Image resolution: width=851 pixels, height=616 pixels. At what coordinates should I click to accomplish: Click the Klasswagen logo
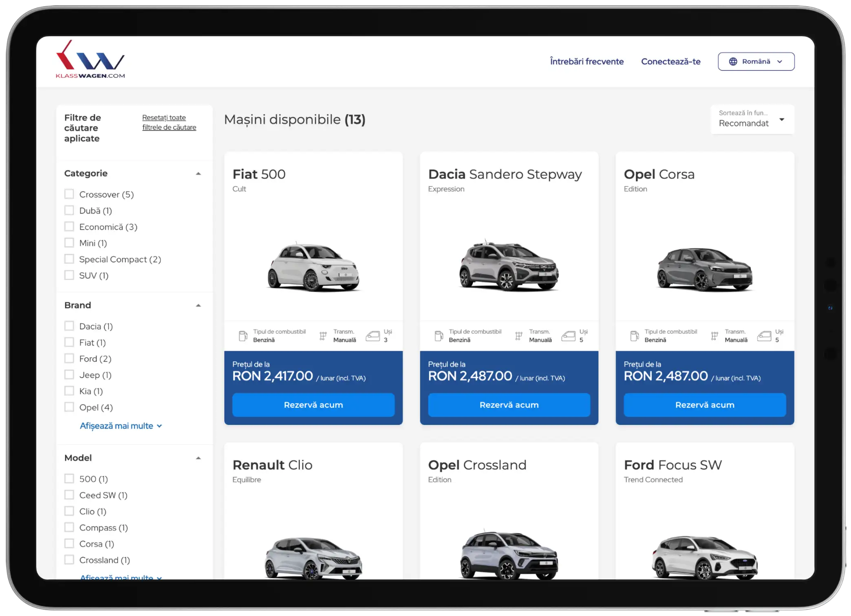(90, 59)
